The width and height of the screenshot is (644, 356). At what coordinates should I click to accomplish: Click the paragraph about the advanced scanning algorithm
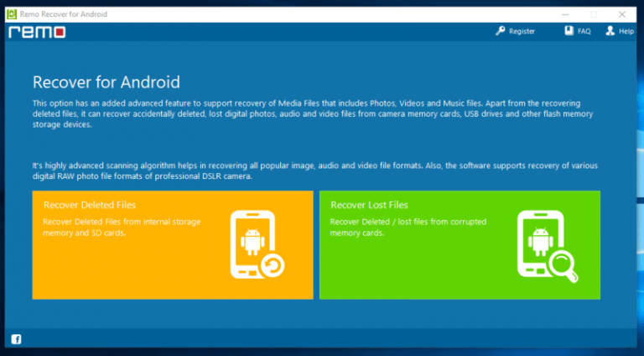point(315,171)
